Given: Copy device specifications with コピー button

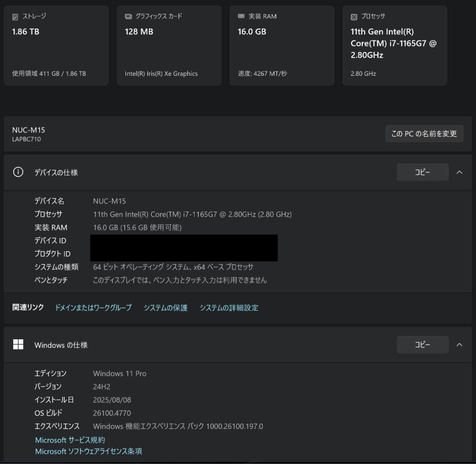Looking at the screenshot, I should 423,172.
